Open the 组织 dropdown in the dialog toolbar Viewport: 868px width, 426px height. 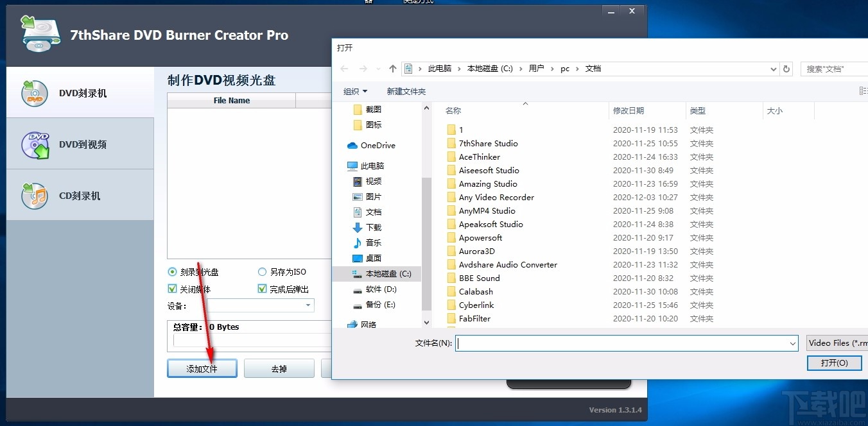tap(355, 91)
